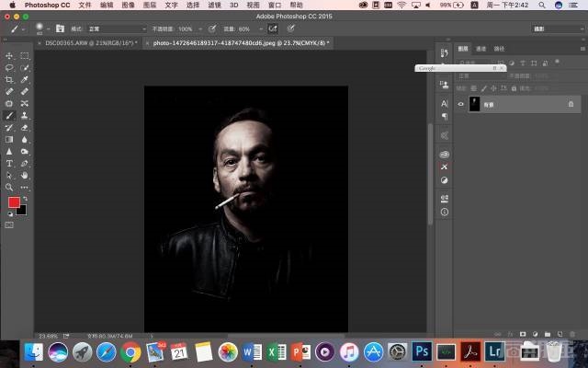The image size is (588, 368).
Task: Select the Hand tool
Action: (25, 176)
